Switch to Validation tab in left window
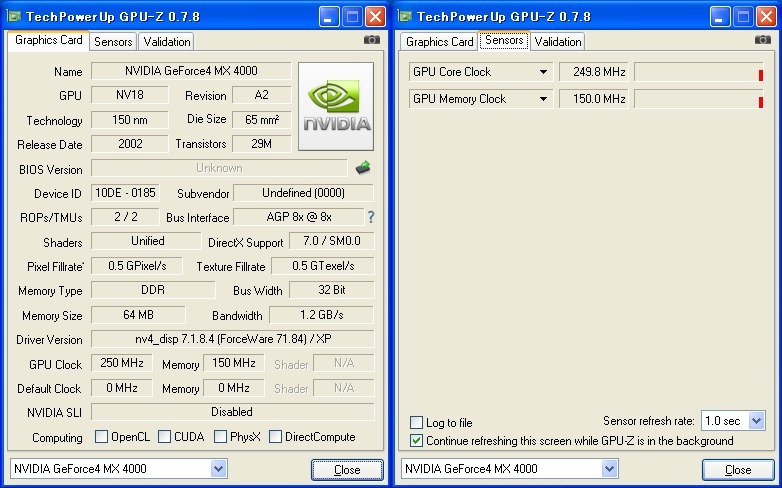The width and height of the screenshot is (782, 488). pyautogui.click(x=167, y=42)
